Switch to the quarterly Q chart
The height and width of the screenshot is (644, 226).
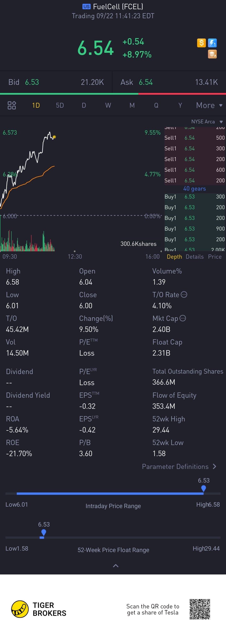156,105
